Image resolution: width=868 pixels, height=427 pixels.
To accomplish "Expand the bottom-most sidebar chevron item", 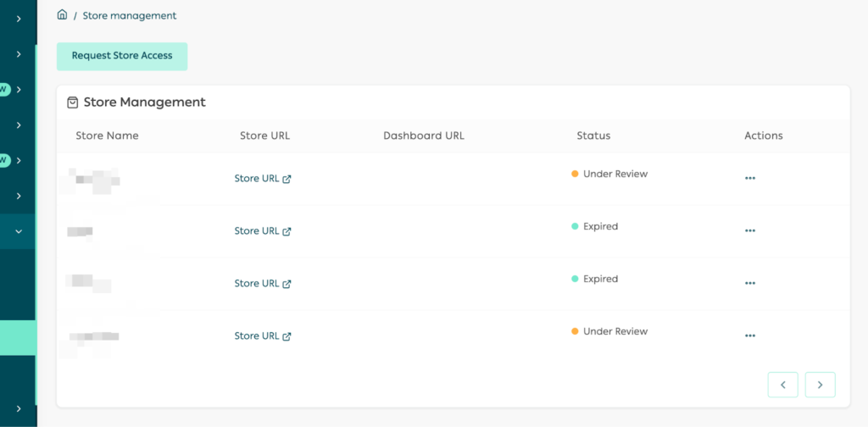I will [19, 408].
